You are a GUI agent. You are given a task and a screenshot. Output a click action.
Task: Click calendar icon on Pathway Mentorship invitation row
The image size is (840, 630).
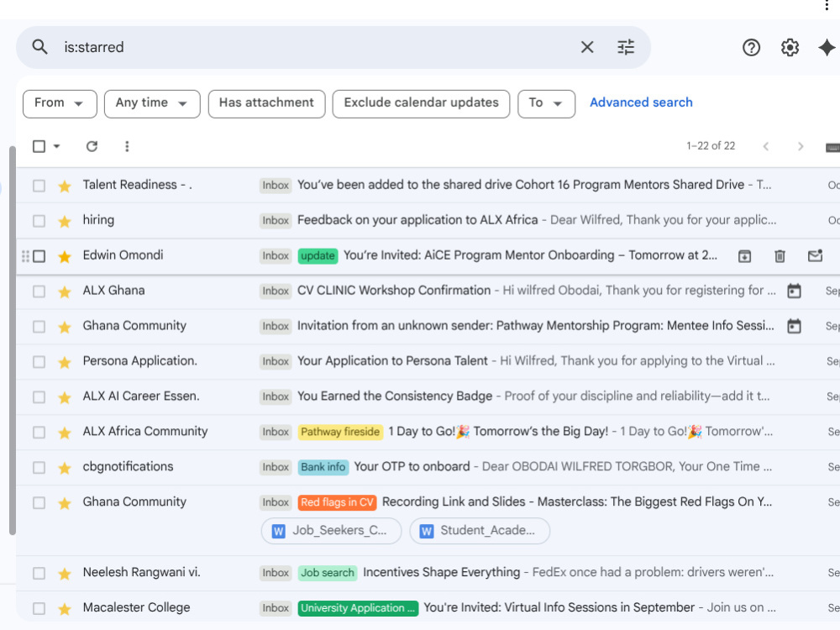pos(794,326)
